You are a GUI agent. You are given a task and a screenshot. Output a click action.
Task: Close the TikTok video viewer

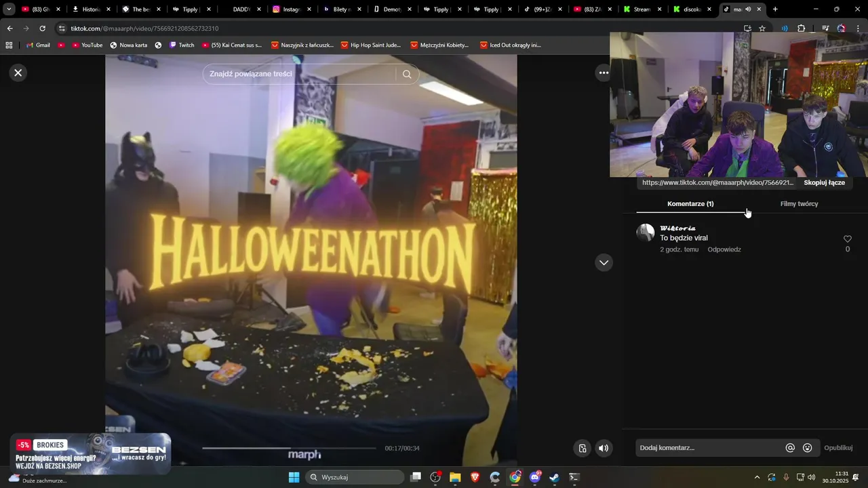18,73
